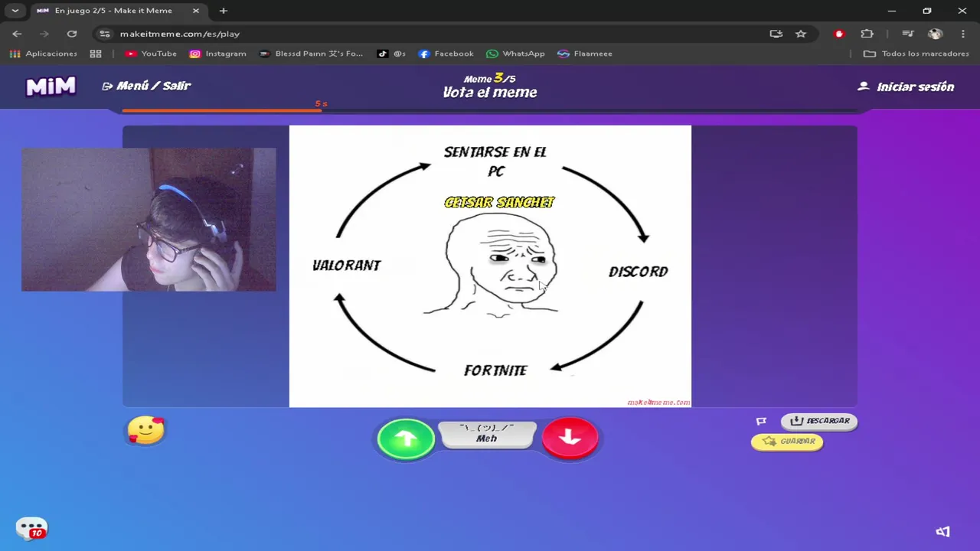Viewport: 980px width, 551px height.
Task: Vote Meh on the meme
Action: pos(487,434)
